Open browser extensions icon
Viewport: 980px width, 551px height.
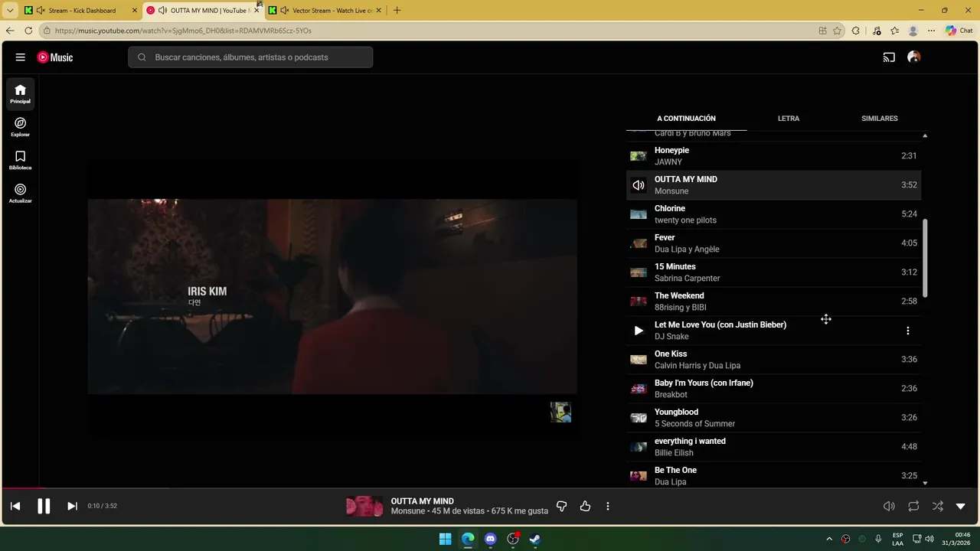coord(856,31)
